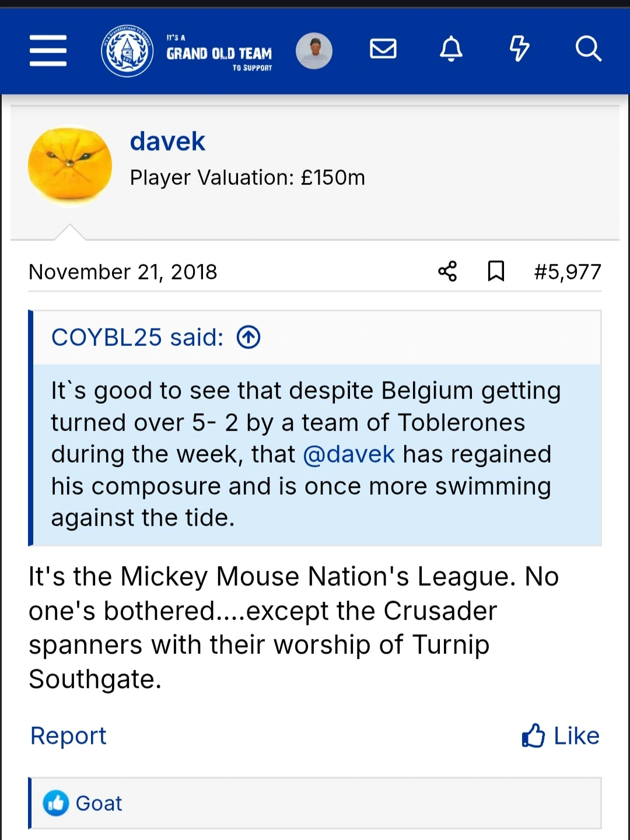Open the notifications bell

pyautogui.click(x=451, y=49)
